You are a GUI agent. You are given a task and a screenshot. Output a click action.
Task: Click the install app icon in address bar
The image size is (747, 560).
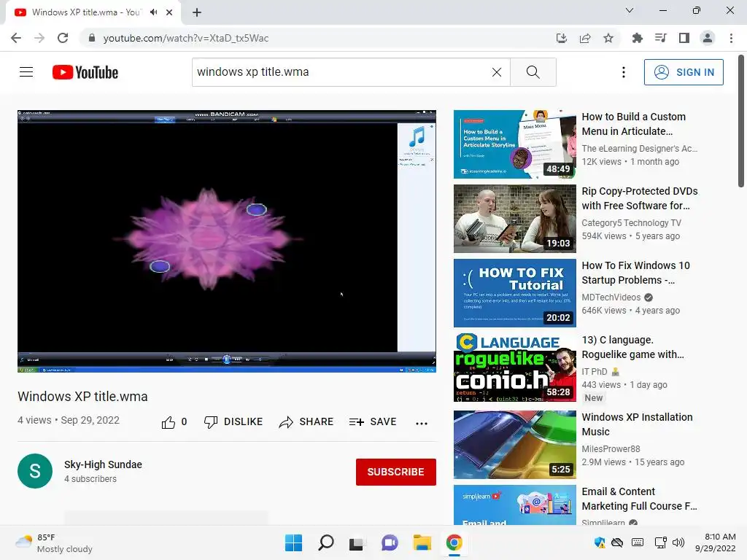(x=562, y=38)
